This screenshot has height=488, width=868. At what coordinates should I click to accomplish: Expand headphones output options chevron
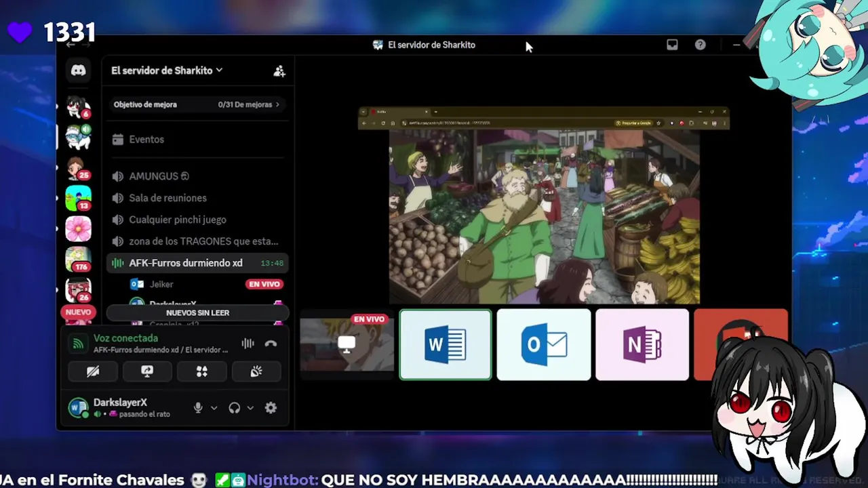[x=250, y=408]
